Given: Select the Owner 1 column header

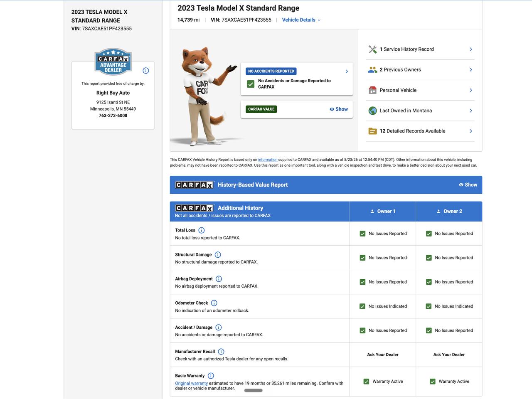Looking at the screenshot, I should pos(383,212).
